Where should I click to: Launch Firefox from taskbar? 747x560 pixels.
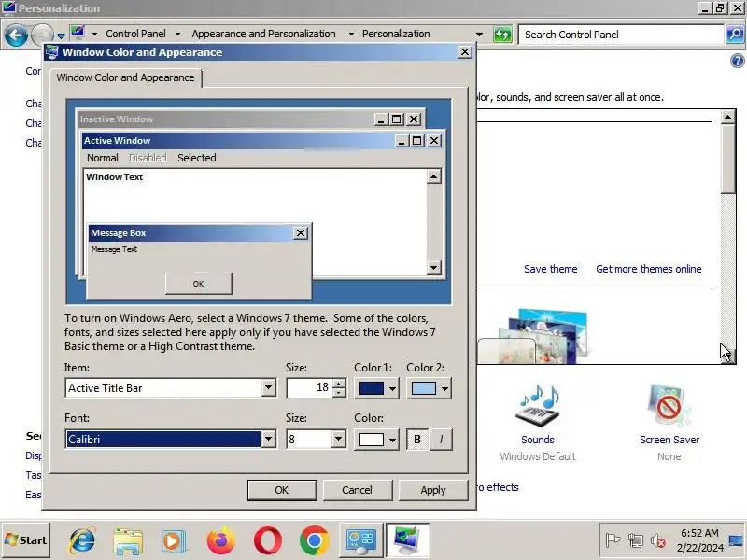click(x=221, y=541)
